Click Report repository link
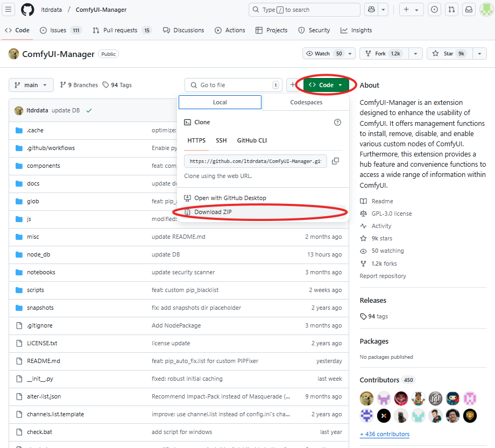The height and width of the screenshot is (448, 495). [383, 276]
